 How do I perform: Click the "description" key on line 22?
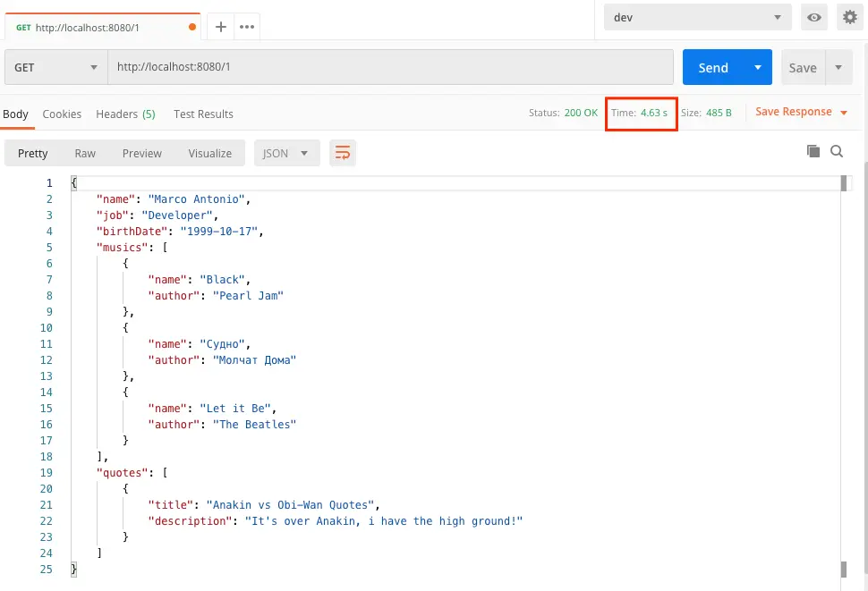pos(190,520)
